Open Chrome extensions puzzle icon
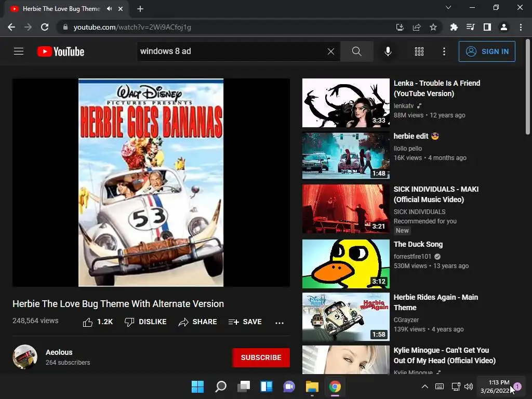The image size is (532, 399). click(454, 27)
